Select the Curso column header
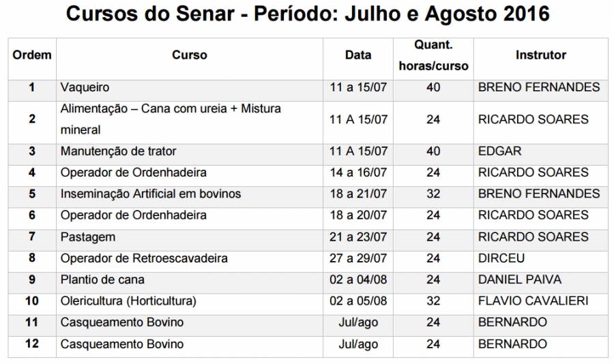The width and height of the screenshot is (614, 364). point(190,55)
